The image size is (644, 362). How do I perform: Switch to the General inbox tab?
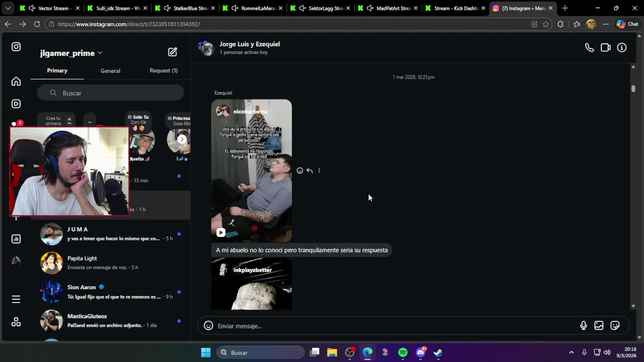(110, 71)
